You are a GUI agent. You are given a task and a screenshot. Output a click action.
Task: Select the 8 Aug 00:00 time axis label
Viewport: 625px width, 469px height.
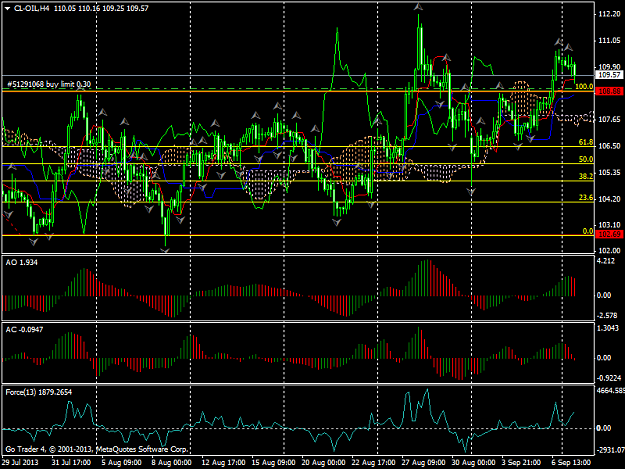point(171,462)
